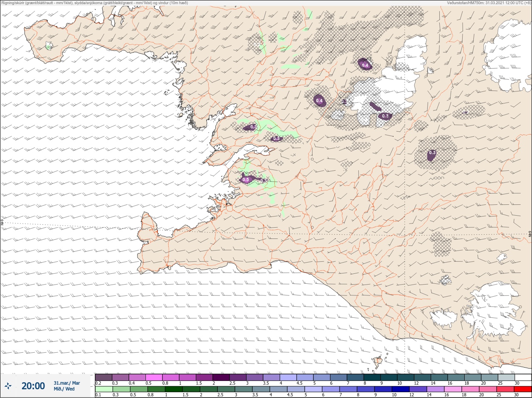Click the lower legend label 4.5
The image size is (532, 398).
coord(291,395)
